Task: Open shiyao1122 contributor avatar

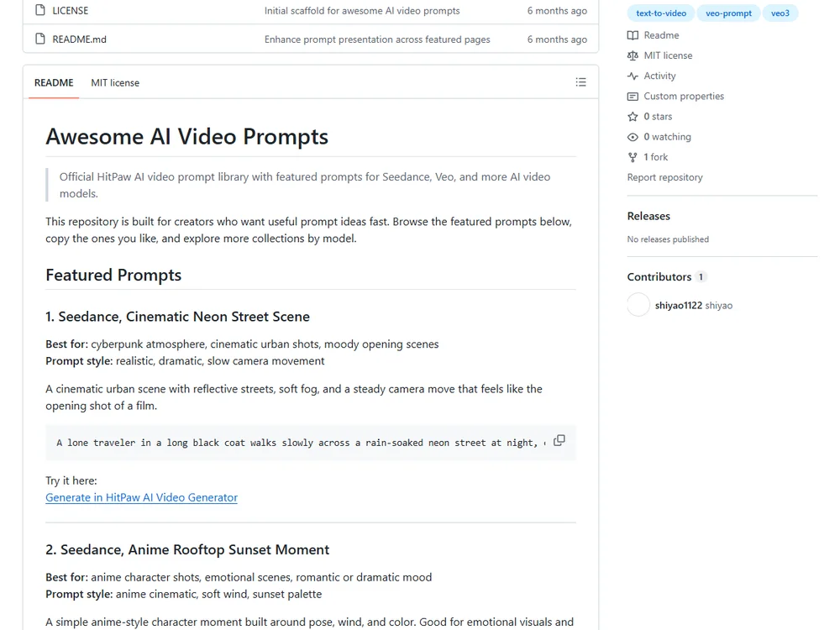Action: click(638, 305)
